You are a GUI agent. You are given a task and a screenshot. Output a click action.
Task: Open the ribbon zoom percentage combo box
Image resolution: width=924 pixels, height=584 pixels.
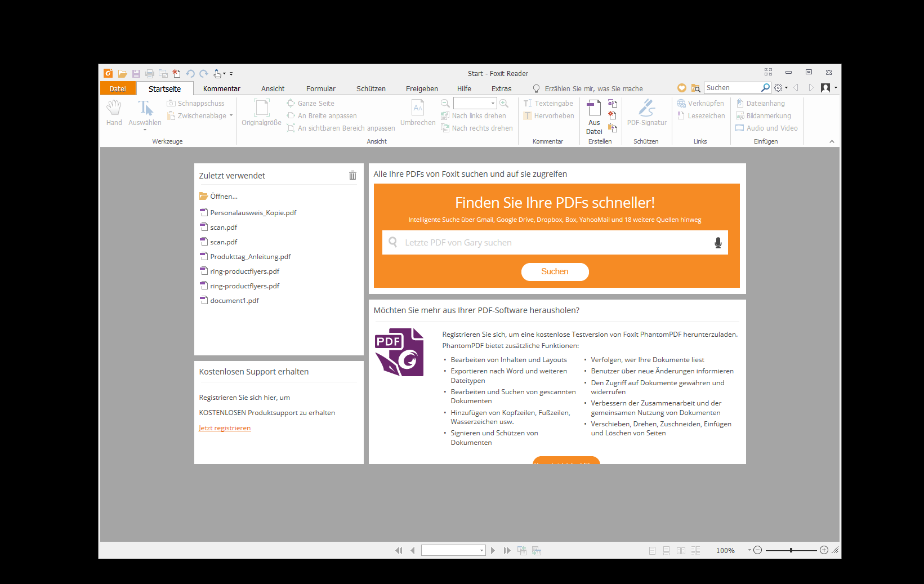[x=475, y=104]
